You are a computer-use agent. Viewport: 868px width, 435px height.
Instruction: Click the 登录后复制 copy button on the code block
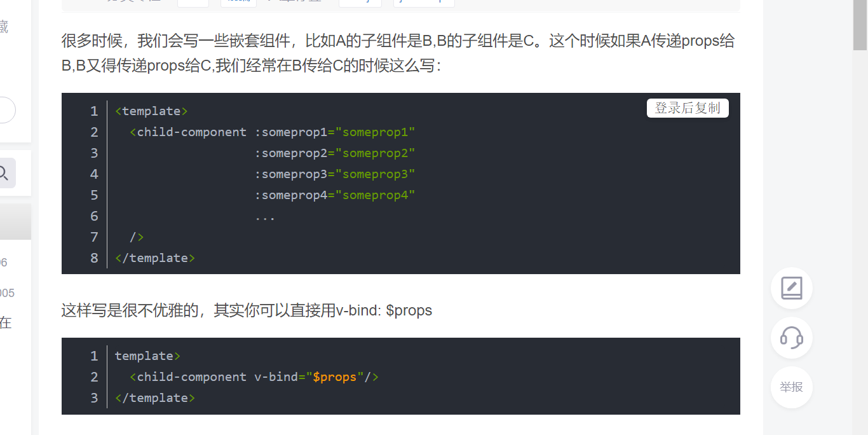688,108
